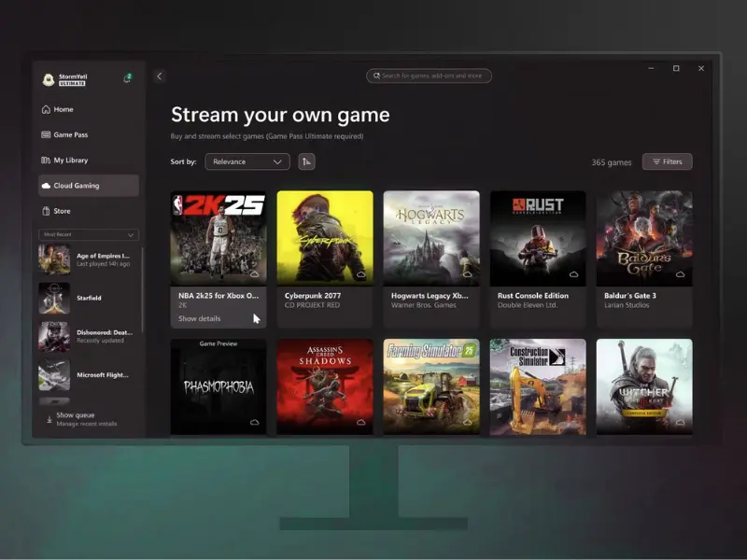
Task: Click the download icon beside Show queue
Action: 49,419
